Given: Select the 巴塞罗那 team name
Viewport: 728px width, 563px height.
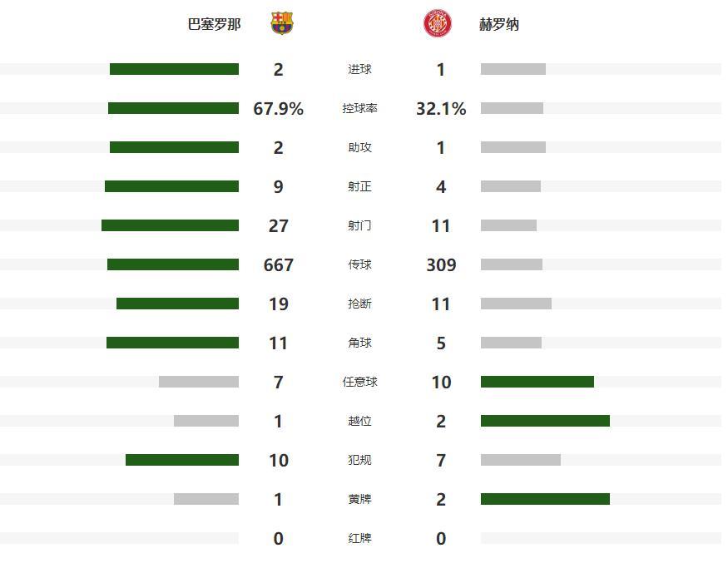Looking at the screenshot, I should [214, 24].
